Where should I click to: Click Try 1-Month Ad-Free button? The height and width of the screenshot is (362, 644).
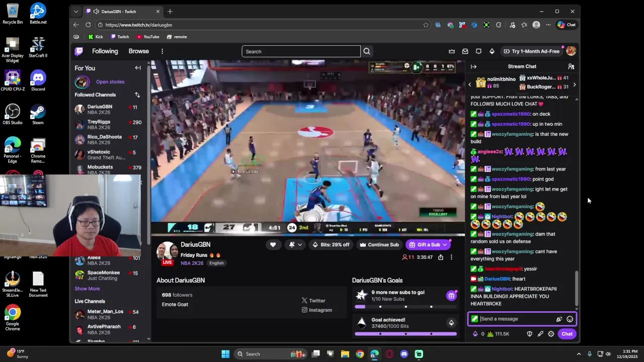pyautogui.click(x=531, y=51)
